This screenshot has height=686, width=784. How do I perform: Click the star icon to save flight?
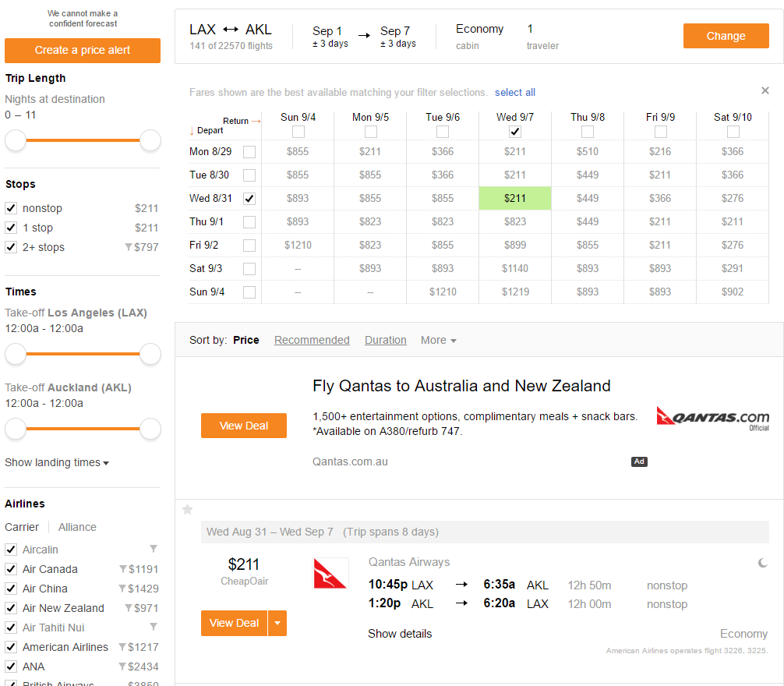pos(187,510)
